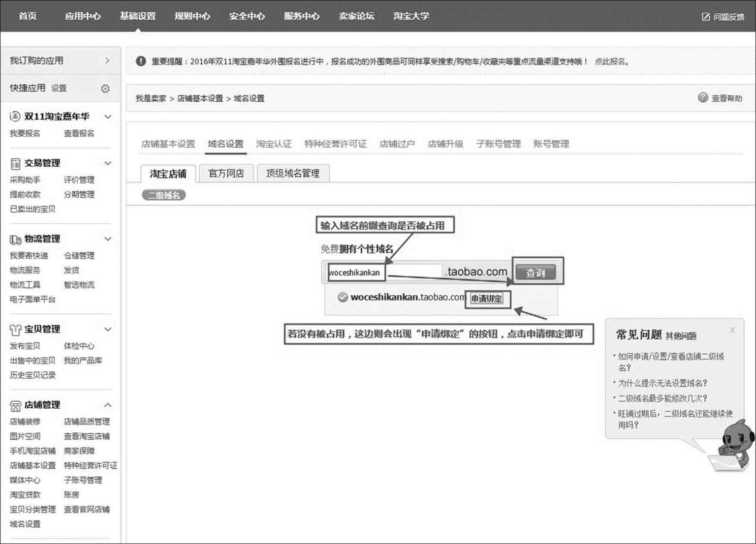The height and width of the screenshot is (544, 756).
Task: Open the 安全中心 top menu
Action: [x=247, y=16]
